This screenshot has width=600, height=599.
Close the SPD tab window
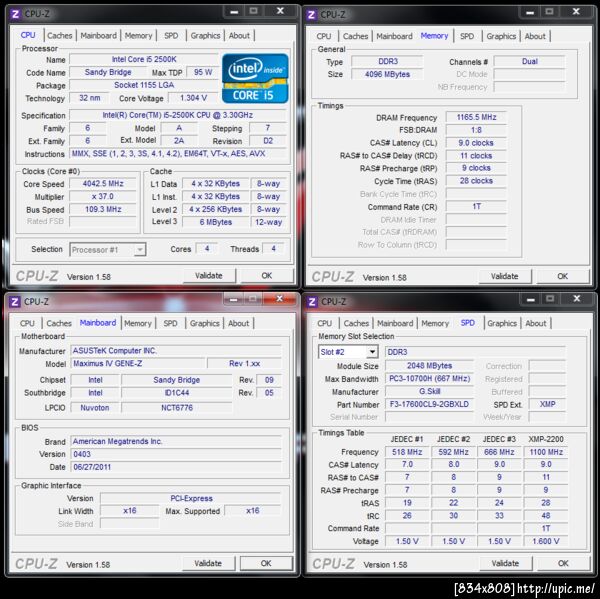tap(577, 299)
